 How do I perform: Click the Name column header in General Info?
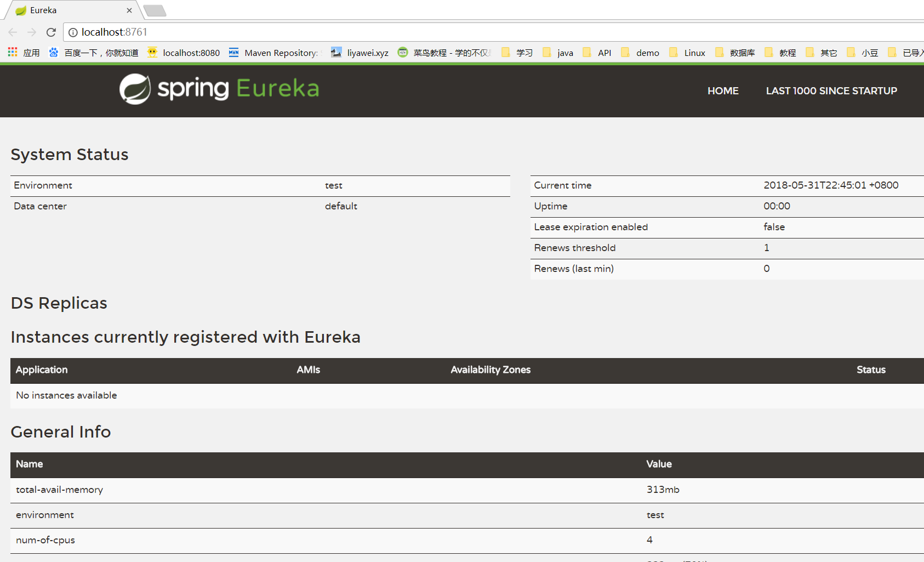coord(30,464)
